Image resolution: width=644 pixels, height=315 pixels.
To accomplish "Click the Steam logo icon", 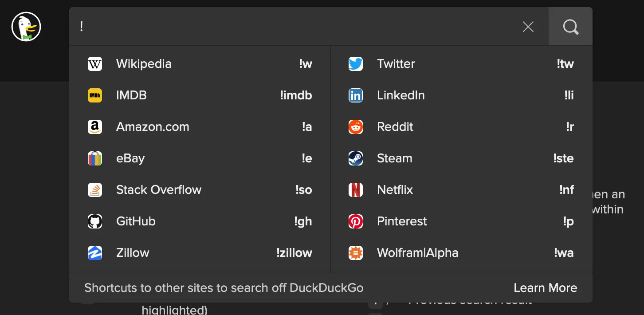I will coord(355,158).
